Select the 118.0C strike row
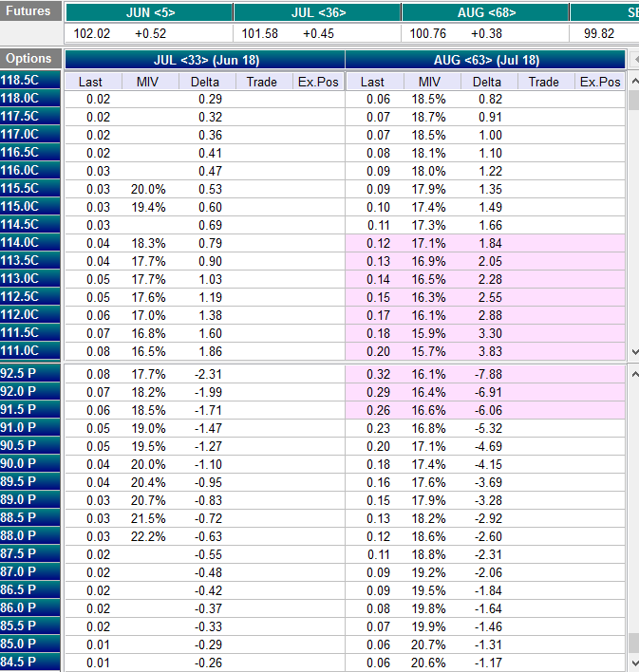639x672 pixels. pos(30,98)
